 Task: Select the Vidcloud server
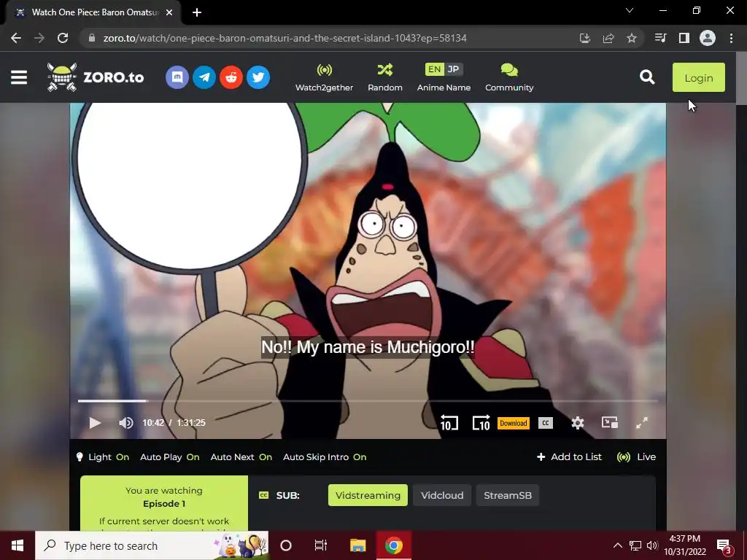[442, 495]
